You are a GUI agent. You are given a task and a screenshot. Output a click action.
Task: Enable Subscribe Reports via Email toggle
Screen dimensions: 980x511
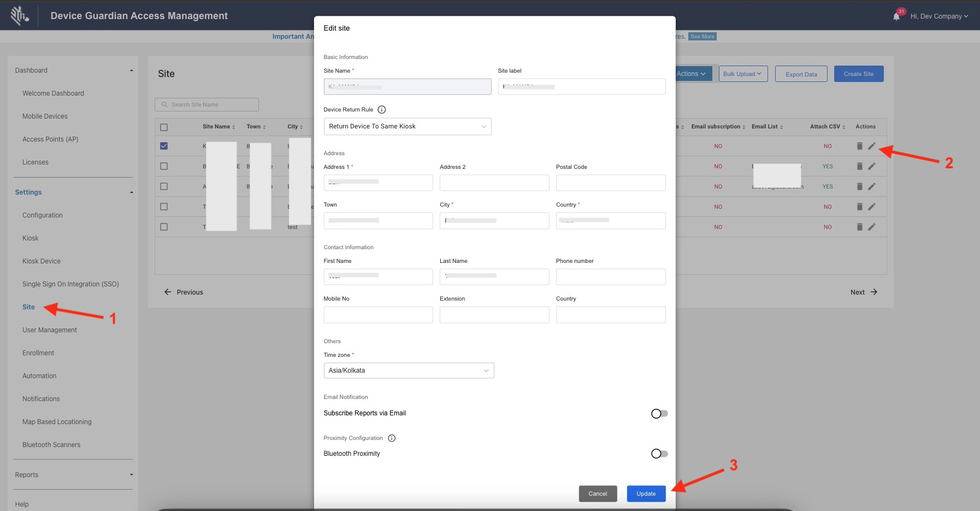point(659,414)
